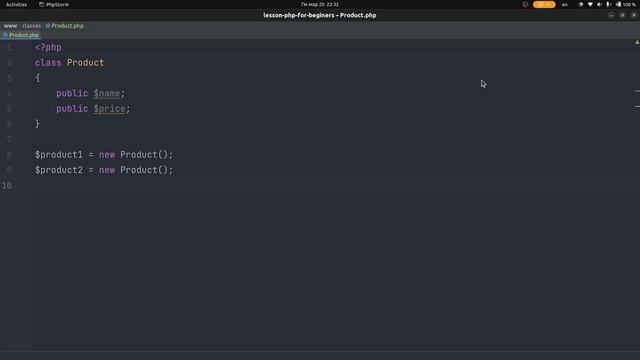Click the scrollbar warning stripe beside the $price line
This screenshot has width=640, height=360.
point(637,107)
